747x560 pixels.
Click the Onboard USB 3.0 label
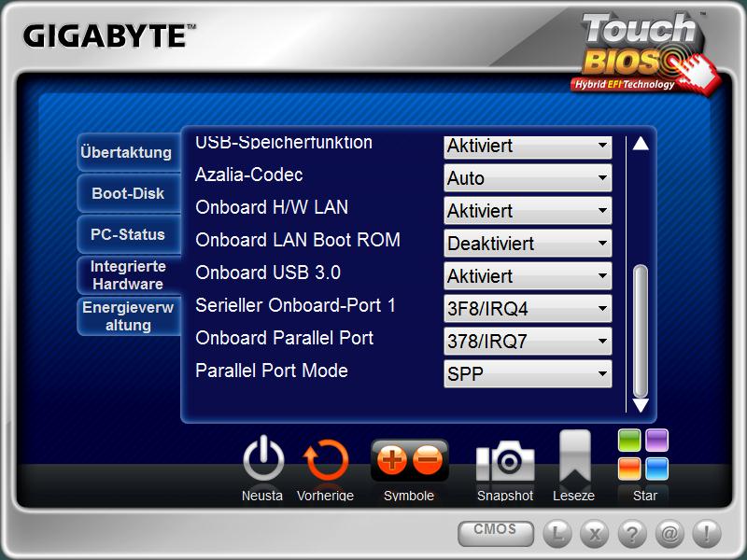pos(268,273)
